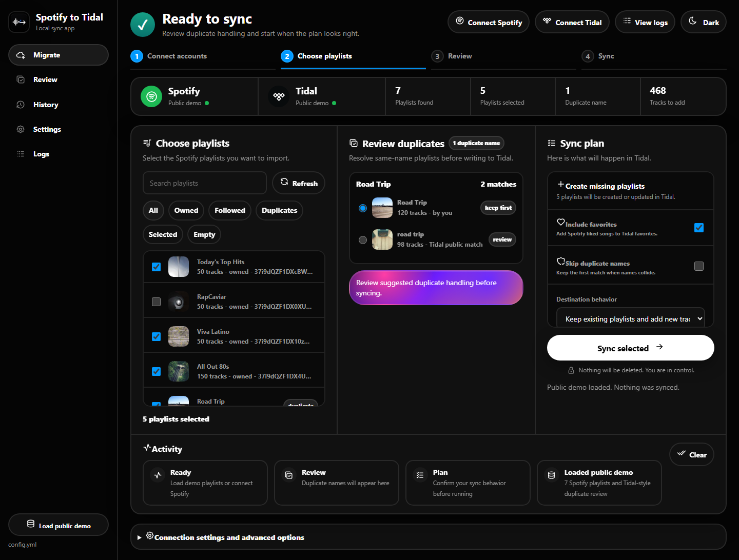Uncheck the Today's Top Hits playlist checkbox
Viewport: 739px width, 560px height.
(157, 267)
